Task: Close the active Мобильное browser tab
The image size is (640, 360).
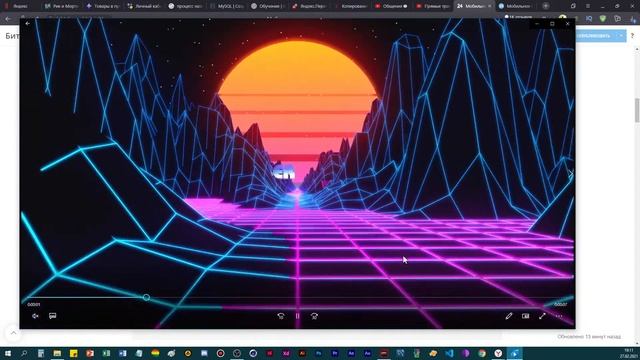Action: pos(489,6)
